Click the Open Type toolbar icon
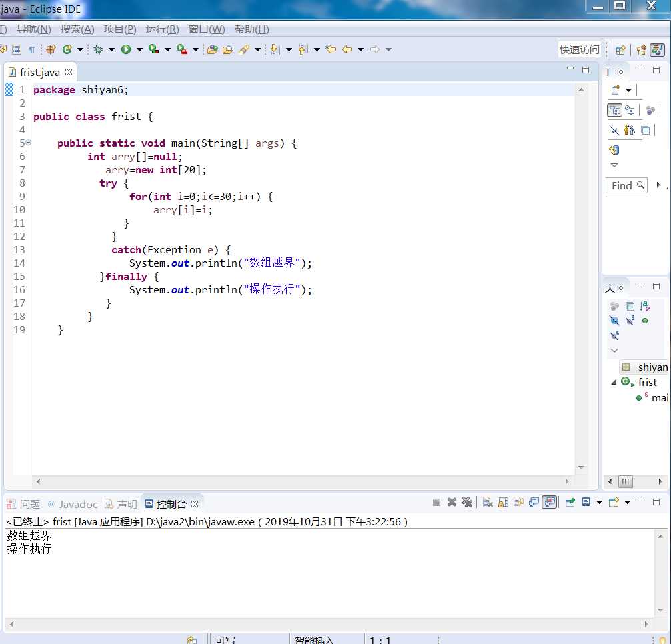671x644 pixels. tap(212, 49)
